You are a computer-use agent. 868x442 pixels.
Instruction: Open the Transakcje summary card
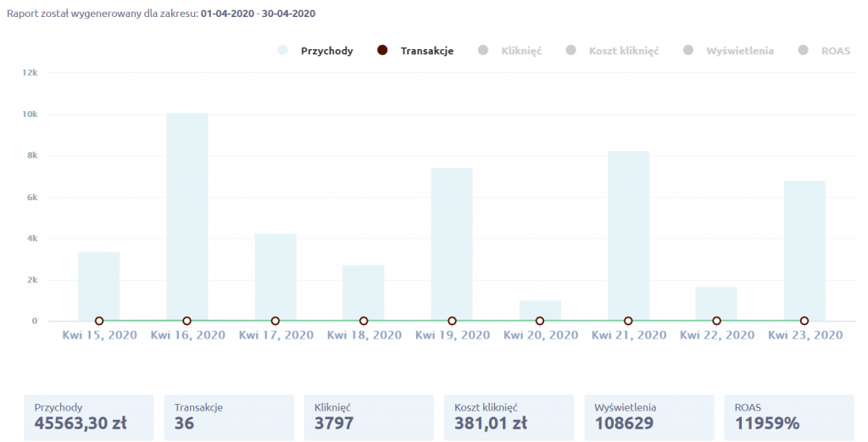click(229, 417)
